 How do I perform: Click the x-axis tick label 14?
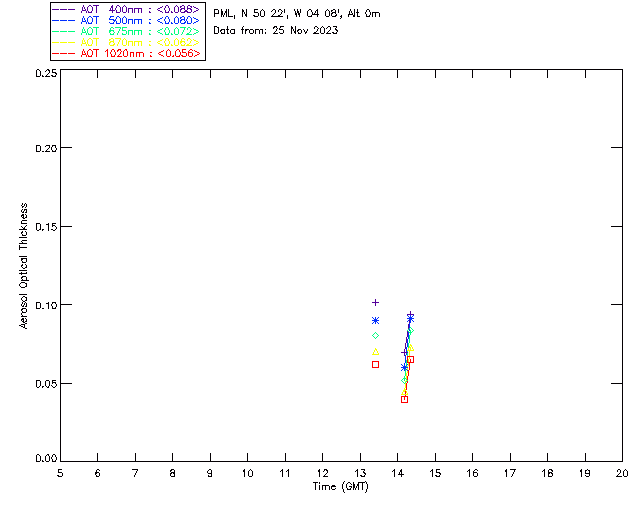[398, 473]
